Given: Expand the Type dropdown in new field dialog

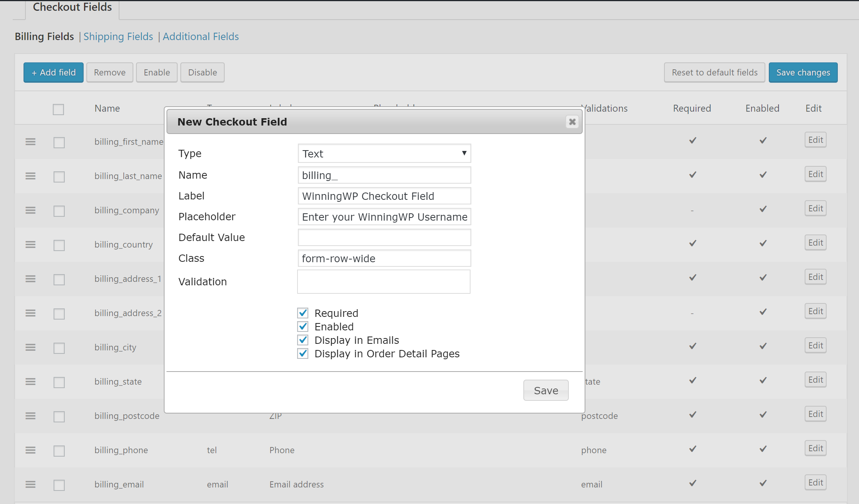Looking at the screenshot, I should 385,154.
